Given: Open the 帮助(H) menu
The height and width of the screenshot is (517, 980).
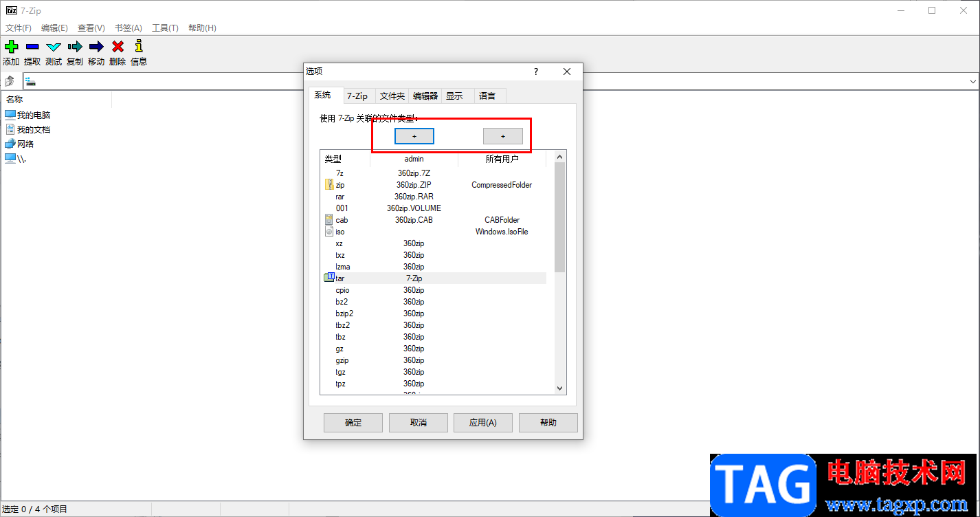Looking at the screenshot, I should (202, 28).
